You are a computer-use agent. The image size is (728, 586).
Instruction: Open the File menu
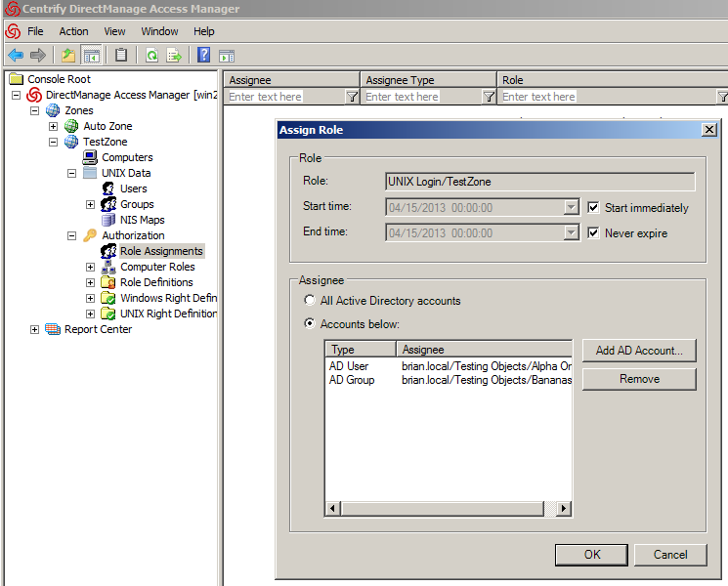(35, 31)
